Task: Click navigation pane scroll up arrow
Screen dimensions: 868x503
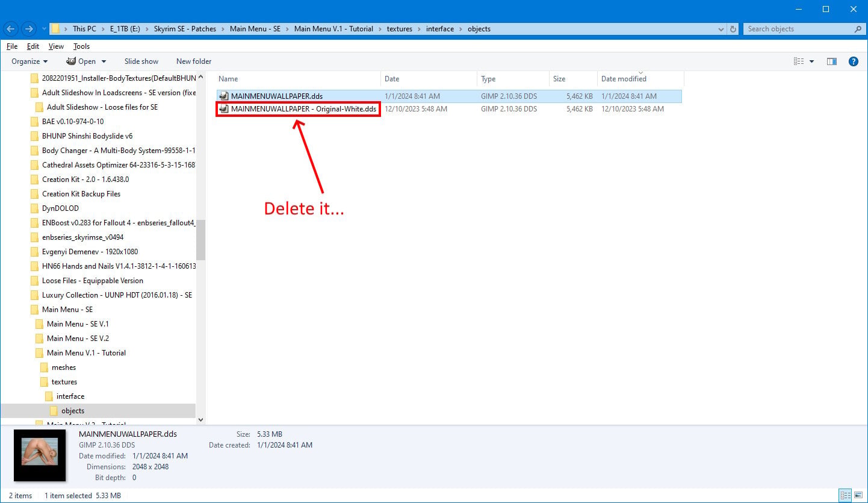Action: point(201,76)
